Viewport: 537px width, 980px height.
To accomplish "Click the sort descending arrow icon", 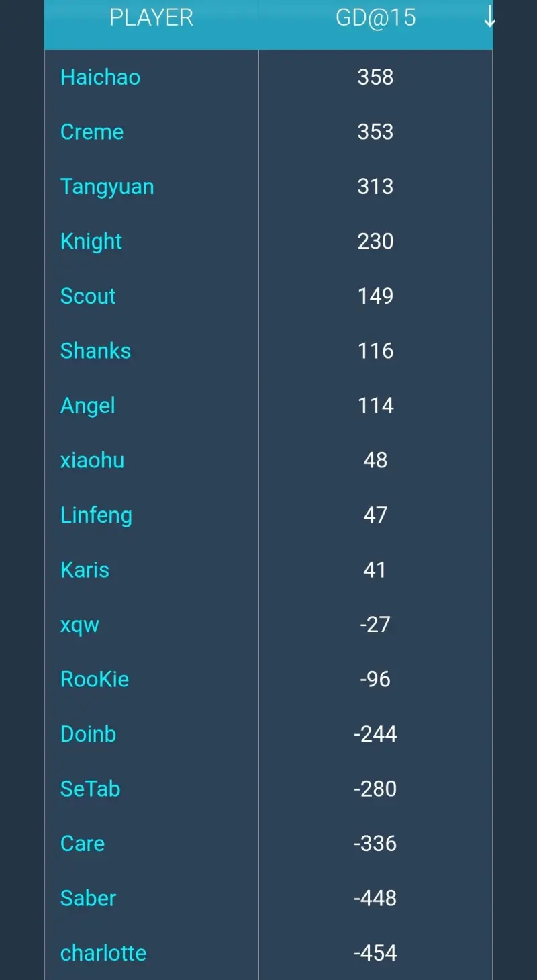I will click(x=489, y=18).
